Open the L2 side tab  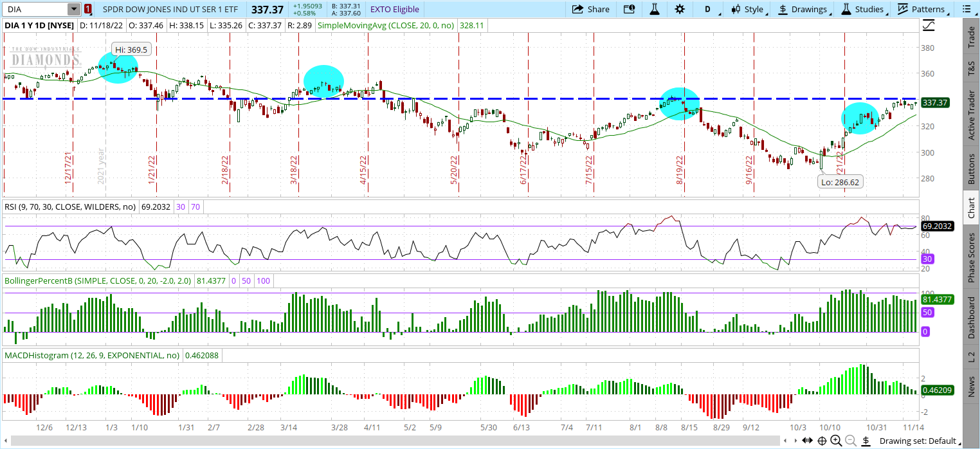coord(971,356)
